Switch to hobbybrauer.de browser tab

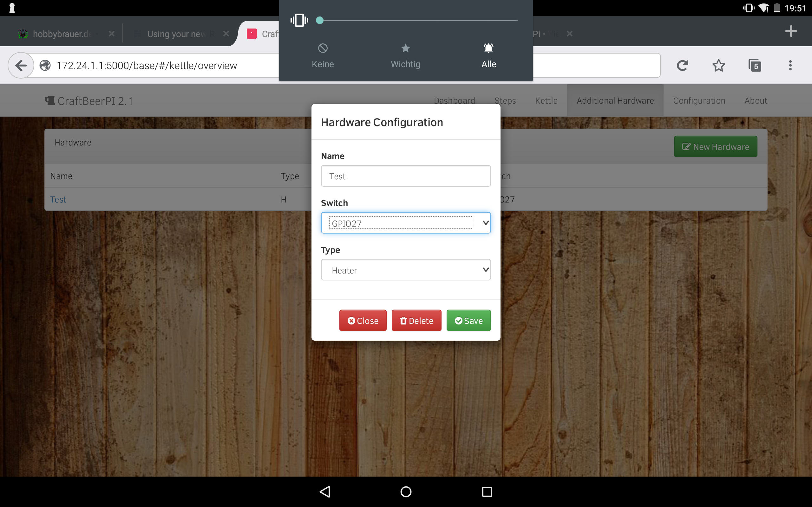62,34
